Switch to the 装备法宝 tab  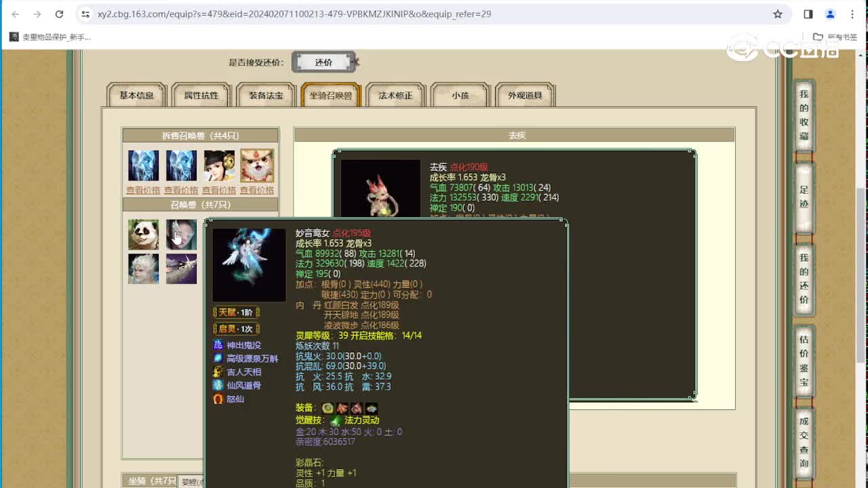(x=266, y=96)
